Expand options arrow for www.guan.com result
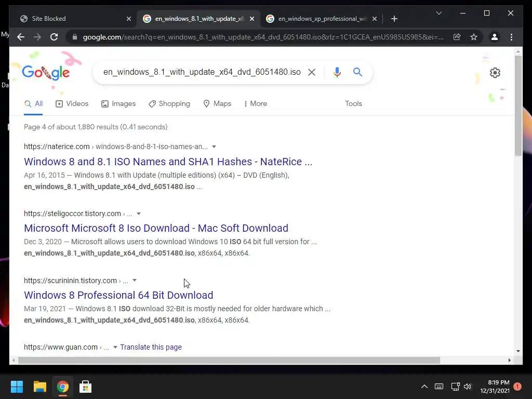532x399 pixels. click(115, 348)
